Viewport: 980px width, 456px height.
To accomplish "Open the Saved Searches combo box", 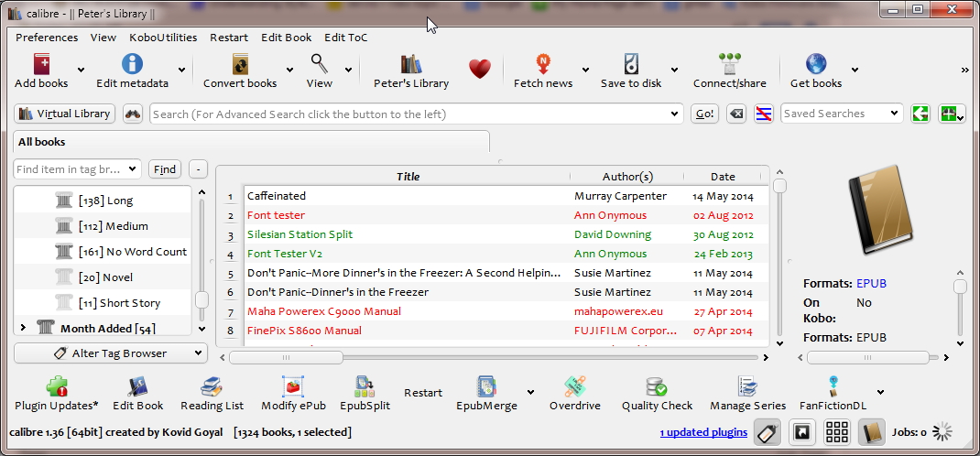I will pos(842,114).
